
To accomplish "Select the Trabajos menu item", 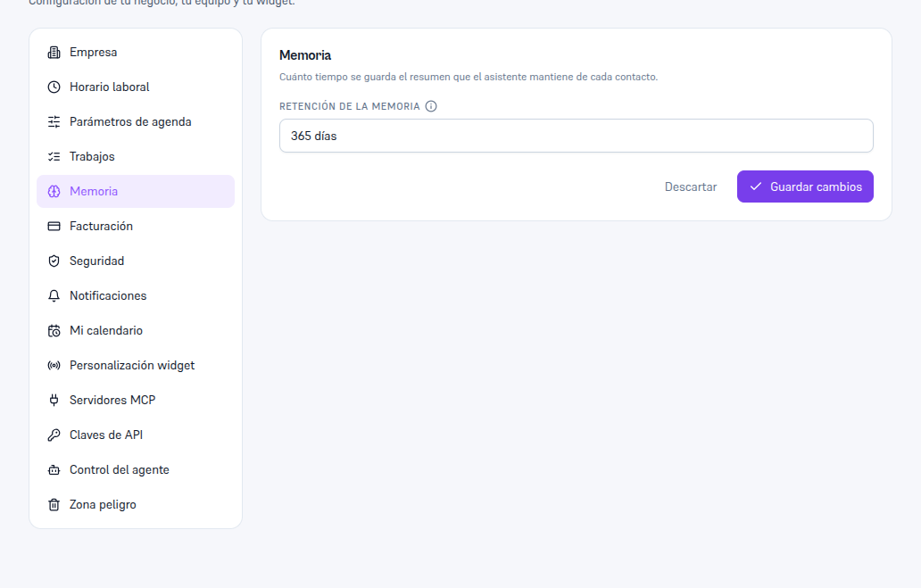I will pos(136,156).
